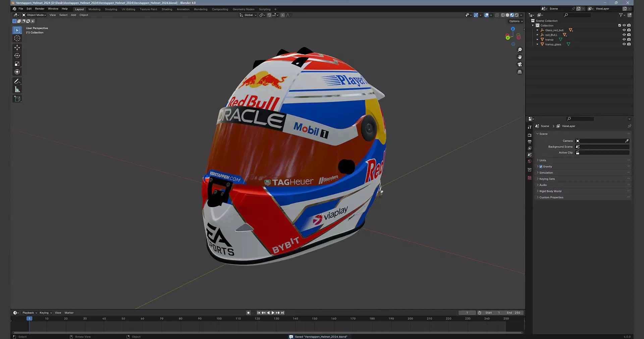
Task: Switch orthographic/perspective grid icon
Action: coord(520,72)
